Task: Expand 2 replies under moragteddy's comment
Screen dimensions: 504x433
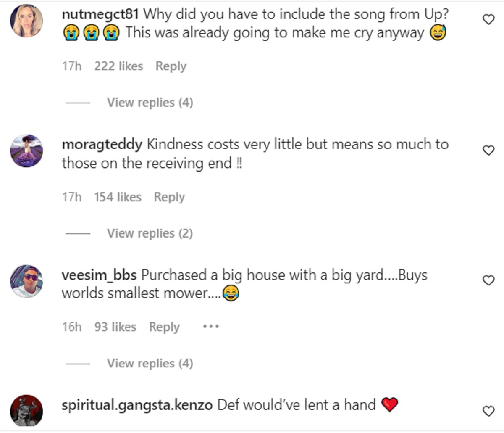Action: [150, 233]
